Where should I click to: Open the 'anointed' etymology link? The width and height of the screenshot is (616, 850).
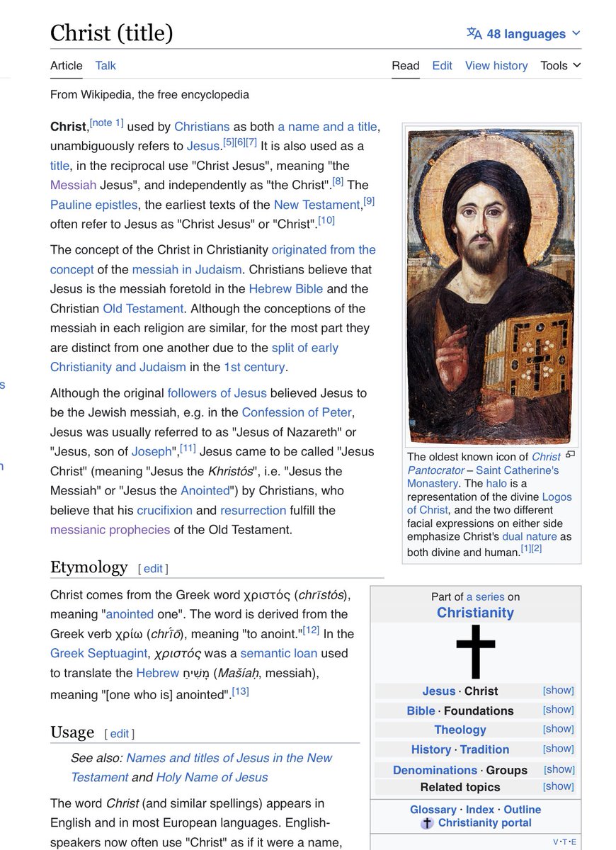[130, 614]
